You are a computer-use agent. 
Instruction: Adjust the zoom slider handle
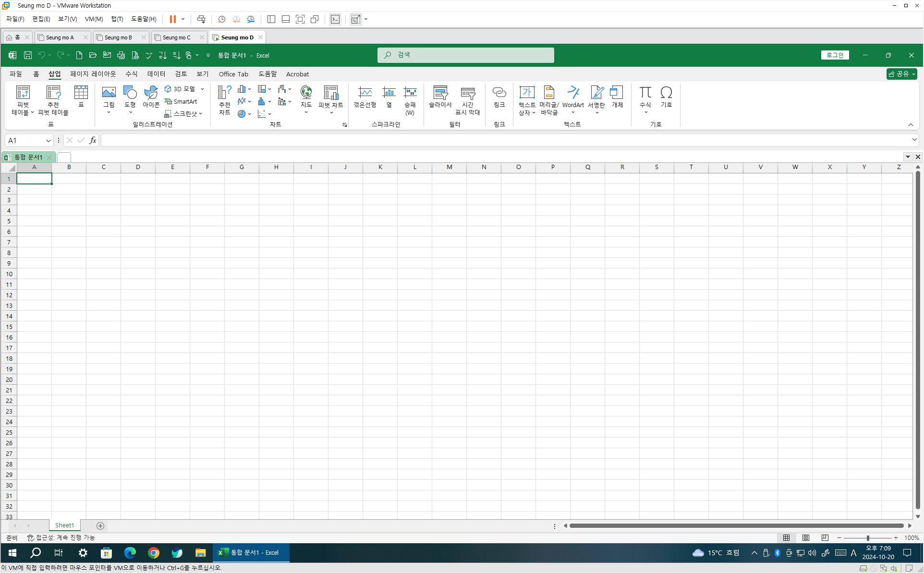[868, 538]
